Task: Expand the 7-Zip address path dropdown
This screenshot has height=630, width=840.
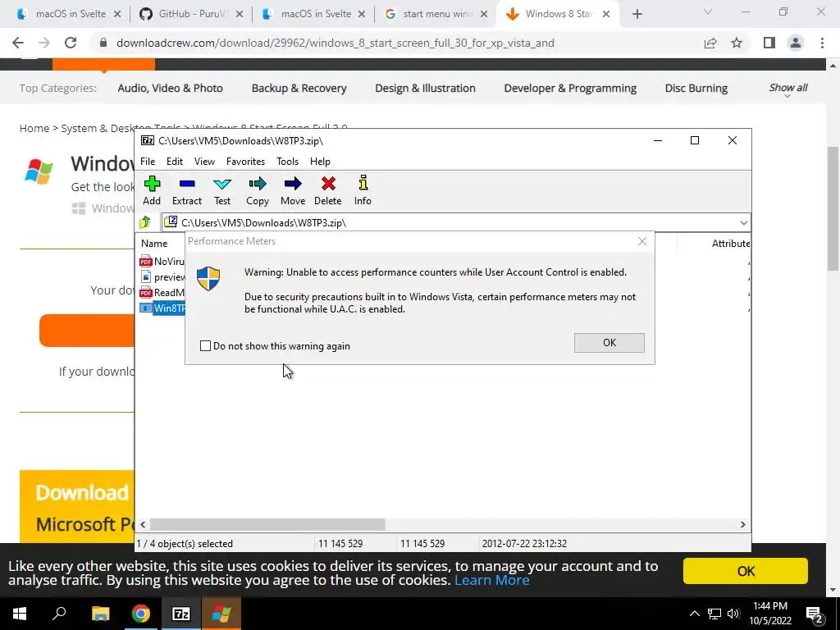Action: pyautogui.click(x=743, y=223)
